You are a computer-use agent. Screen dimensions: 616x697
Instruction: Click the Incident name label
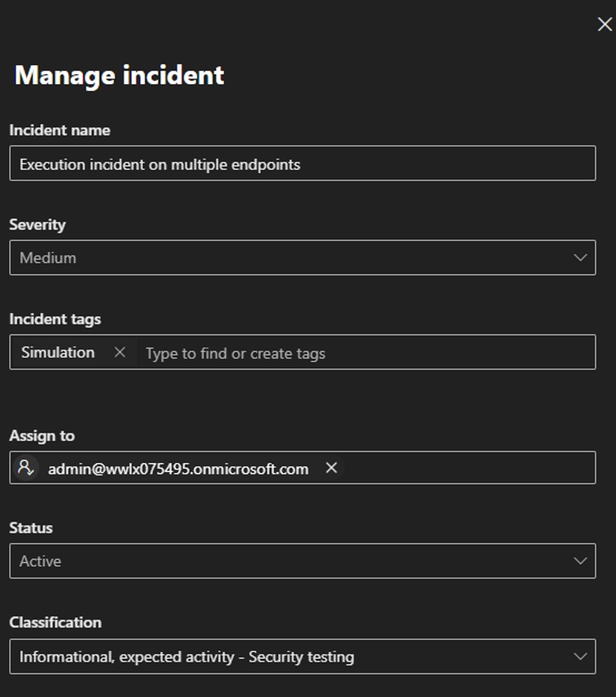tap(60, 130)
